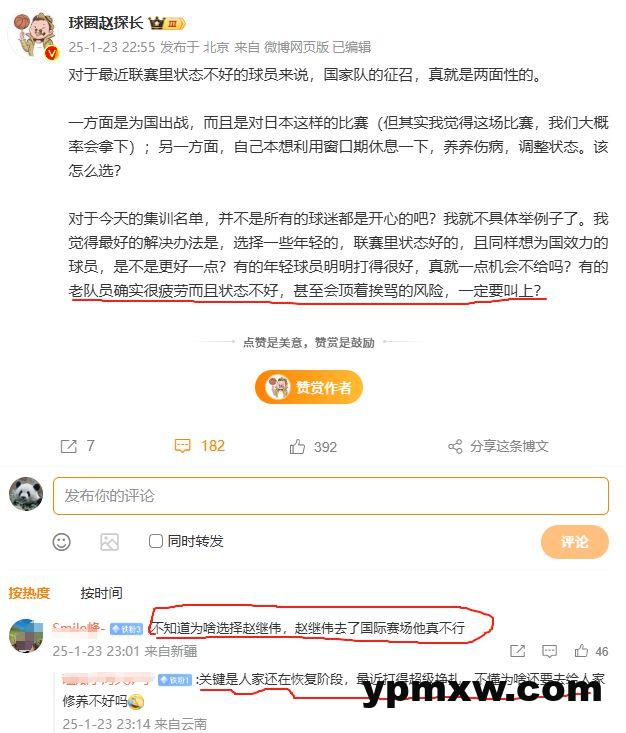Open the author's cartoon avatar

pyautogui.click(x=35, y=36)
